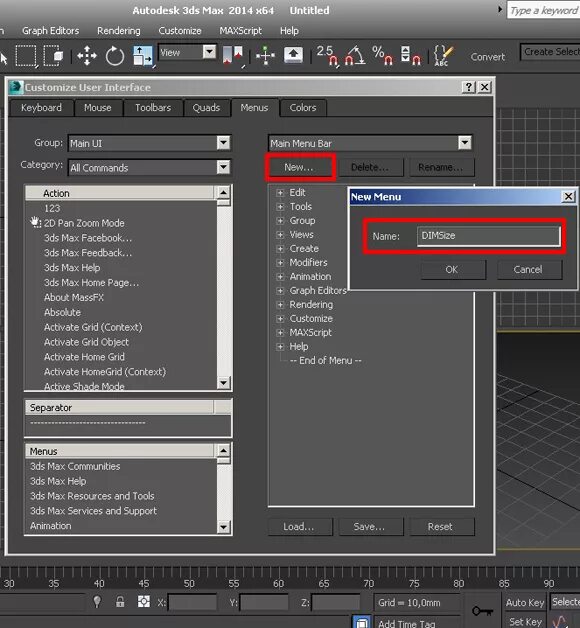This screenshot has width=580, height=628.
Task: Open Graph Editors in main menu bar
Action: point(50,30)
